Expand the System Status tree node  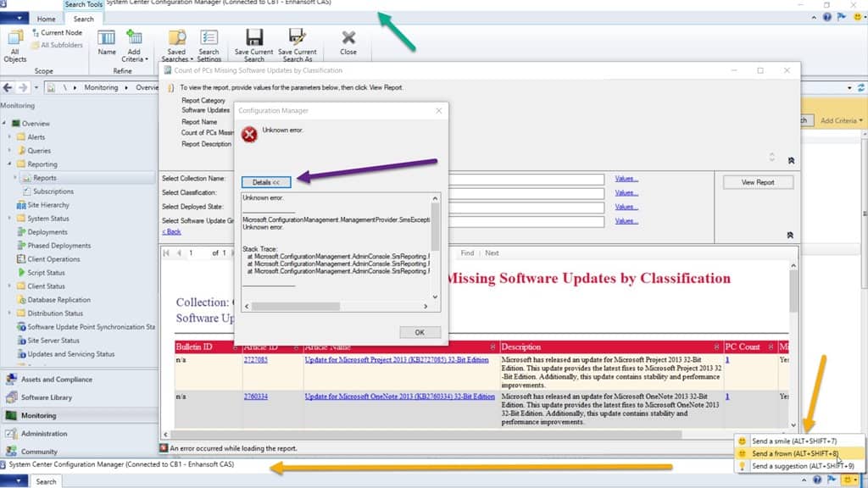[9, 219]
